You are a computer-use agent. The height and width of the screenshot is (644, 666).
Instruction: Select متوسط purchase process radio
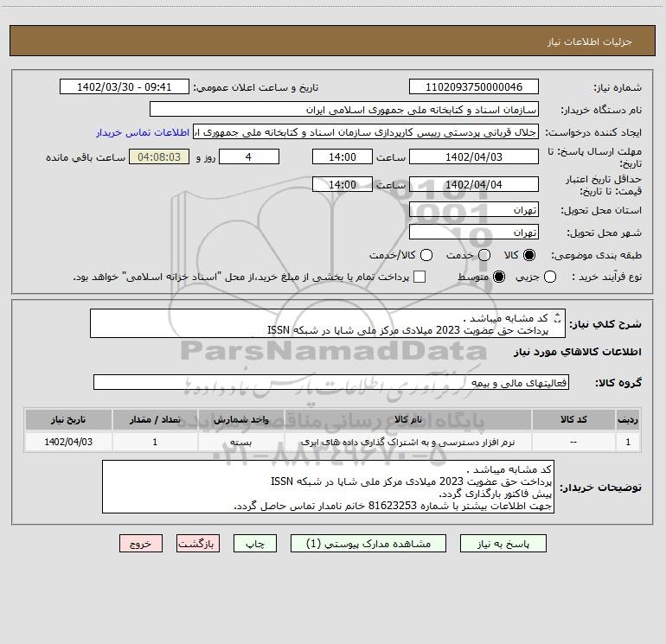[x=499, y=277]
